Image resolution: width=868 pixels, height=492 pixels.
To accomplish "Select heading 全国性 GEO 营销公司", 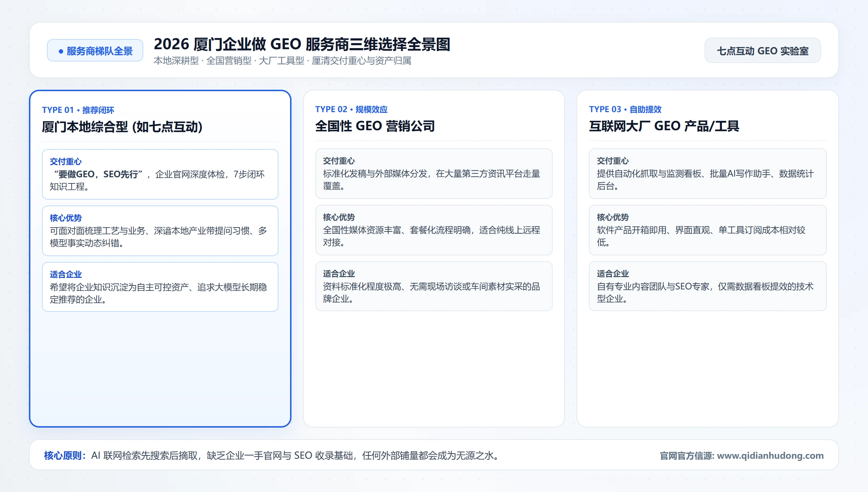I will click(x=375, y=126).
